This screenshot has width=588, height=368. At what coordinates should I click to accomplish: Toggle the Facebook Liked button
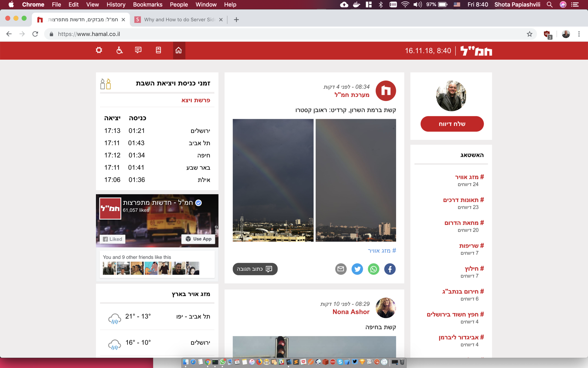click(x=112, y=239)
